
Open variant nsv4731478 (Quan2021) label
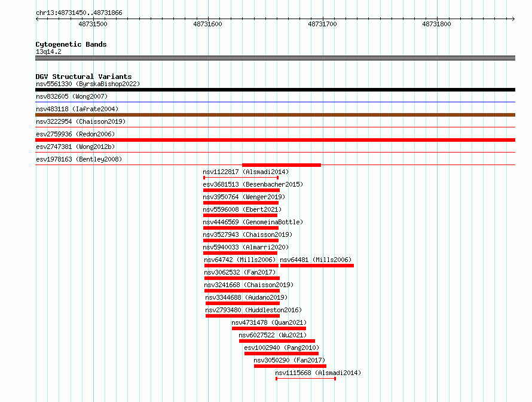(x=269, y=322)
